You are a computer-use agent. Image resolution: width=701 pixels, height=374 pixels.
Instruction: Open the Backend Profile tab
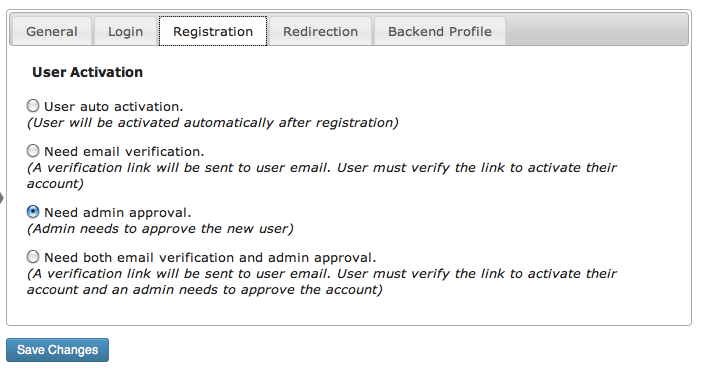(x=439, y=31)
